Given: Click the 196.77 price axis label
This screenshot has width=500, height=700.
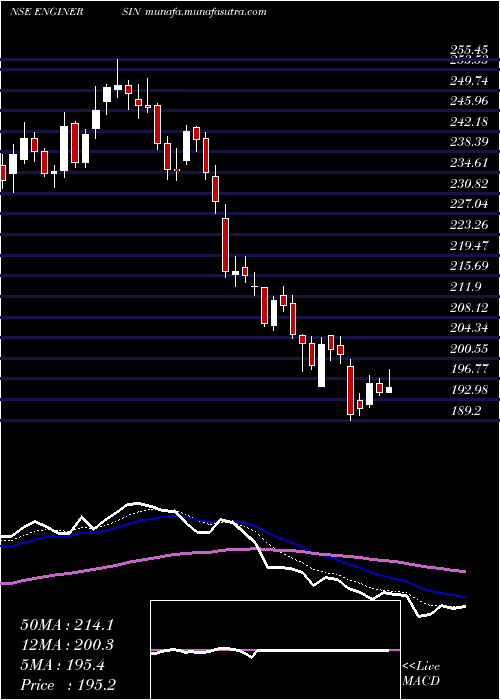Looking at the screenshot, I should (469, 369).
